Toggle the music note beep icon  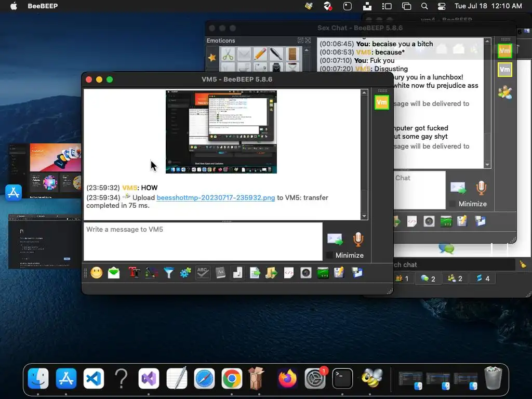(237, 273)
